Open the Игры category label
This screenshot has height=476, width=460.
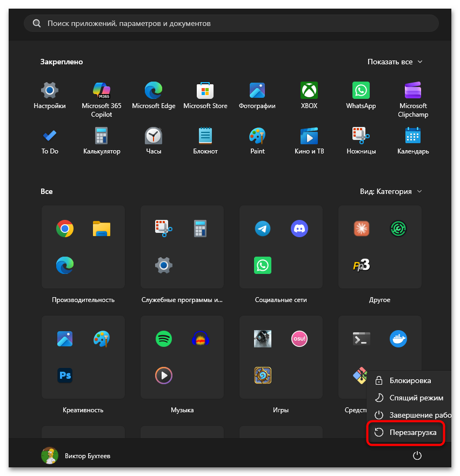(x=281, y=410)
